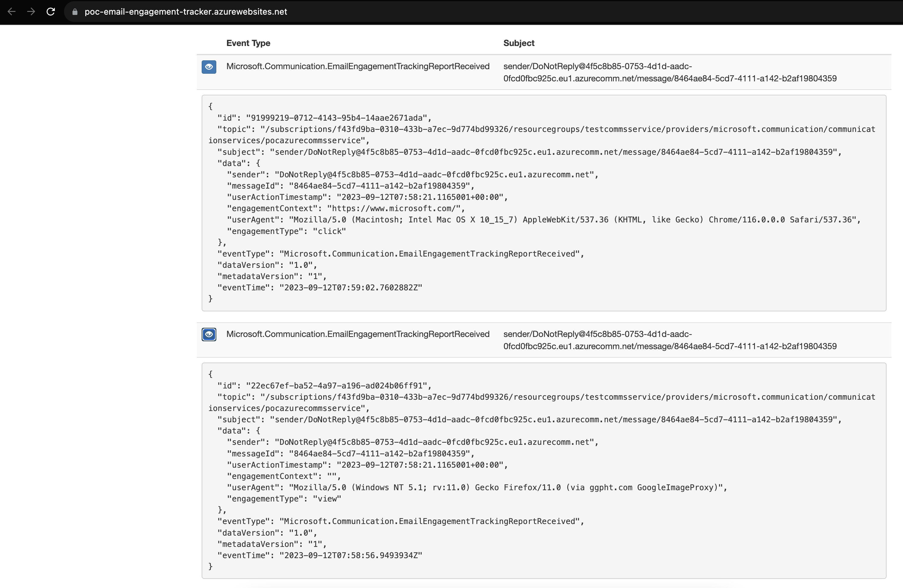Collapse the first event using its eye icon
This screenshot has width=903, height=588.
(209, 67)
